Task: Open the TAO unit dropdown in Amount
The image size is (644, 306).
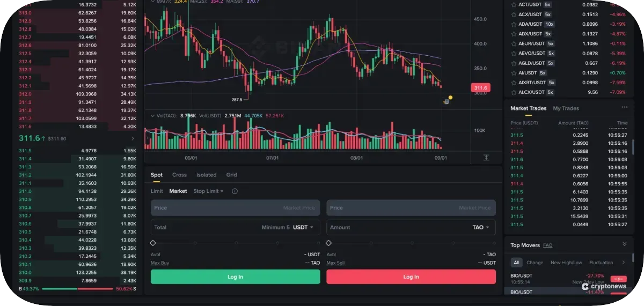Action: tap(481, 227)
